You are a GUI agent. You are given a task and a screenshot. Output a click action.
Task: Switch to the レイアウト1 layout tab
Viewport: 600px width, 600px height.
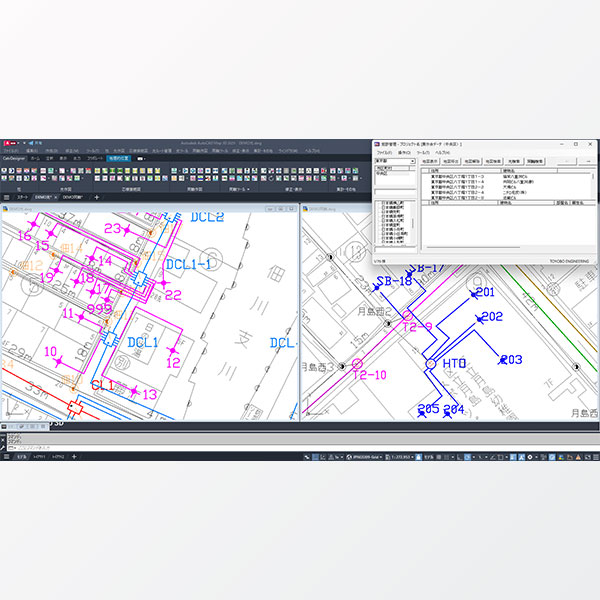[x=39, y=457]
